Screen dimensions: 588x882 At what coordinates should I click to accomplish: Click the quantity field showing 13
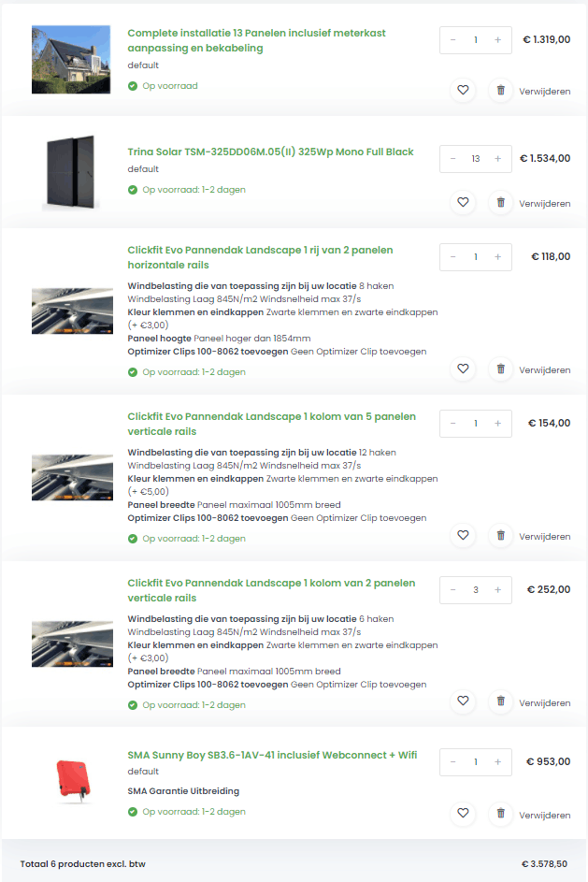pyautogui.click(x=475, y=158)
